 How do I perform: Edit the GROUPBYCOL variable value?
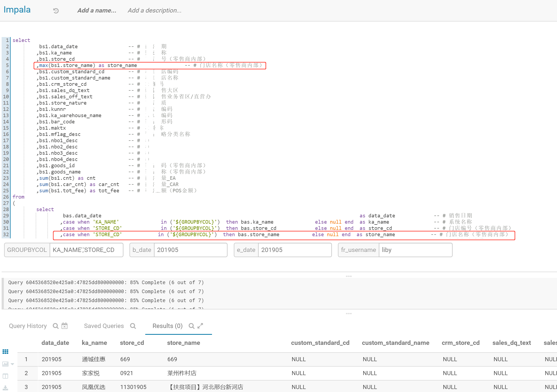point(86,250)
